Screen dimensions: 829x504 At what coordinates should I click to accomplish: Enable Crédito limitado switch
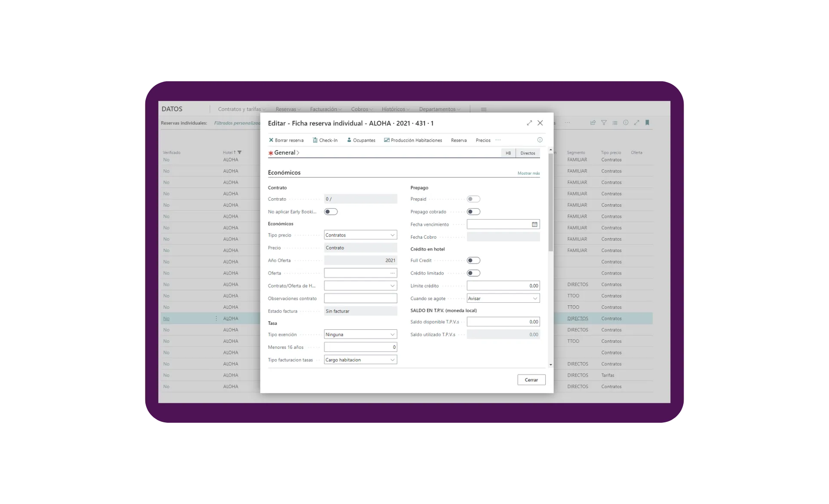coord(473,274)
